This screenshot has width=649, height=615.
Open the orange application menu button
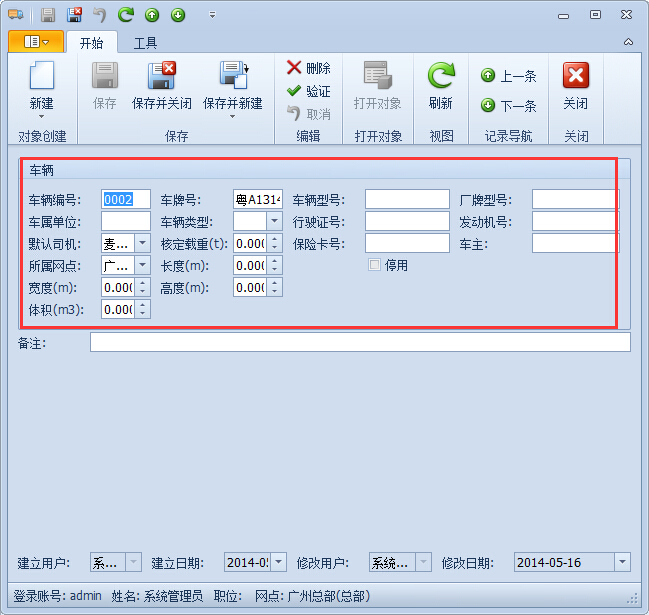pos(35,42)
